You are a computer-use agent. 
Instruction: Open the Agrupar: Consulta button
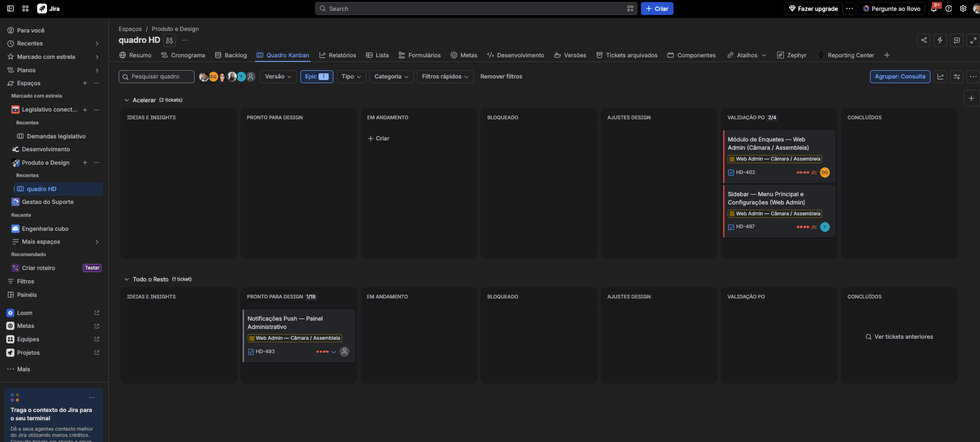[900, 76]
